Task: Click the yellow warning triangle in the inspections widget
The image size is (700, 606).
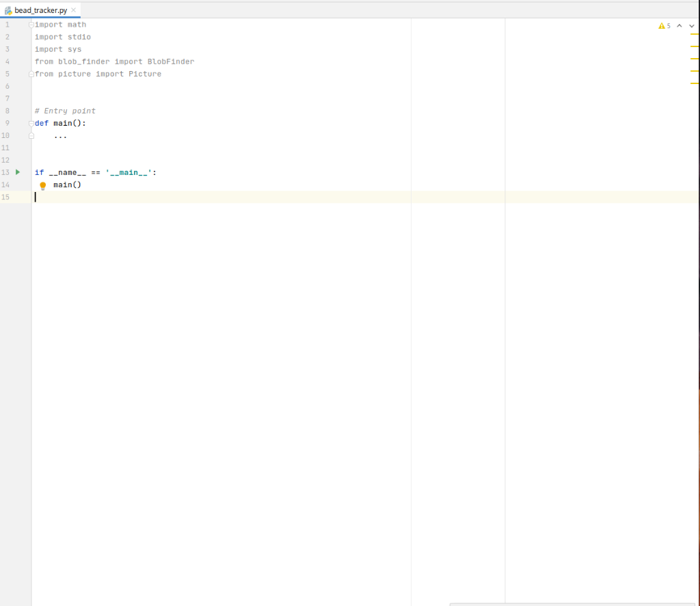Action: [660, 25]
